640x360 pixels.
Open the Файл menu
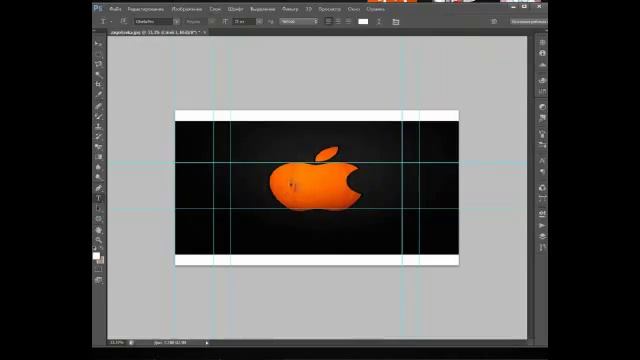115,9
